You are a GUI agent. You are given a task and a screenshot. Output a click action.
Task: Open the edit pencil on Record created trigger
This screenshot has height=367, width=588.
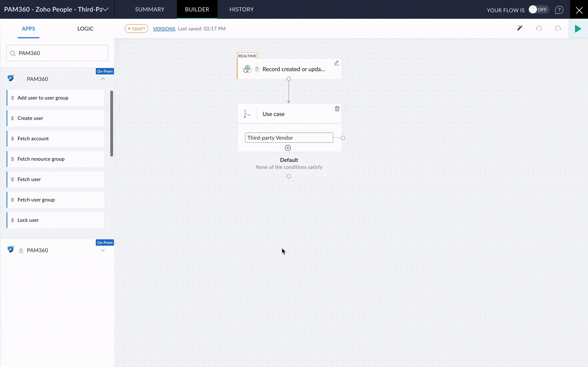[336, 63]
